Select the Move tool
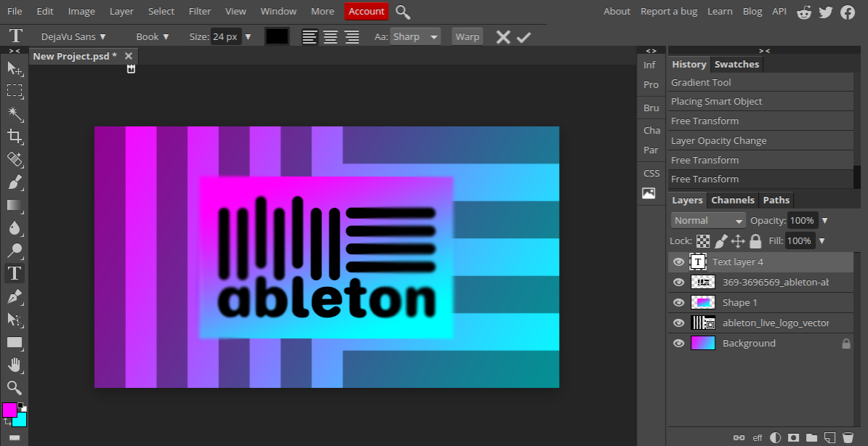Viewport: 868px width, 446px height. coord(15,68)
